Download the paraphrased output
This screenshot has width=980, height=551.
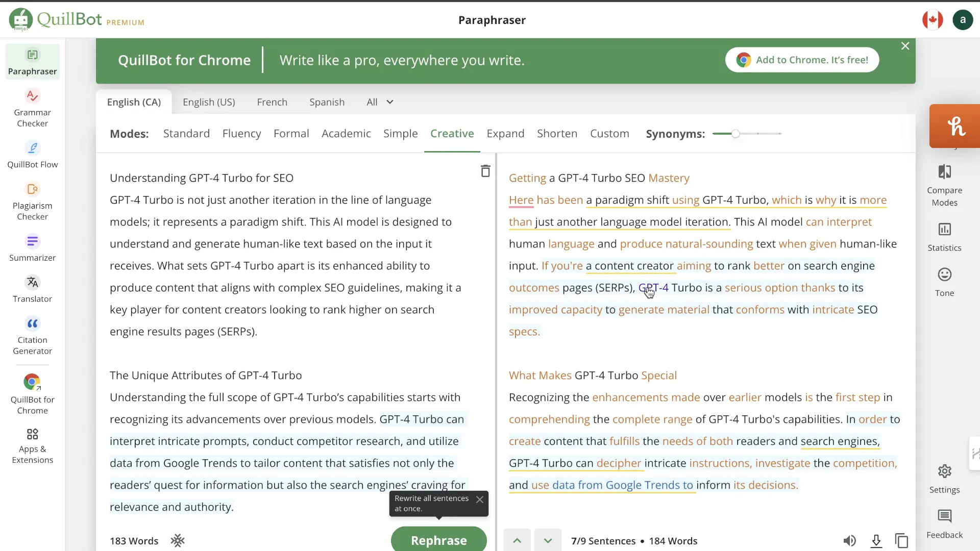876,540
